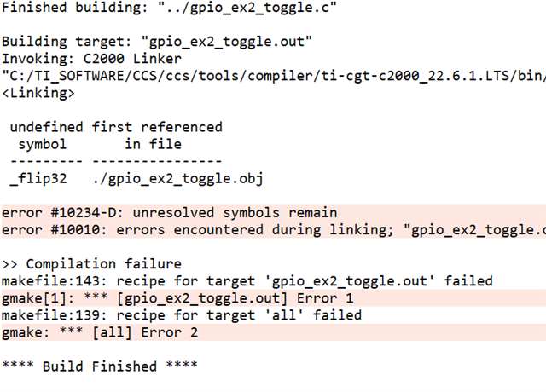Image resolution: width=546 pixels, height=392 pixels.
Task: Click the error #10234-D unresolved symbols line
Action: pyautogui.click(x=170, y=212)
